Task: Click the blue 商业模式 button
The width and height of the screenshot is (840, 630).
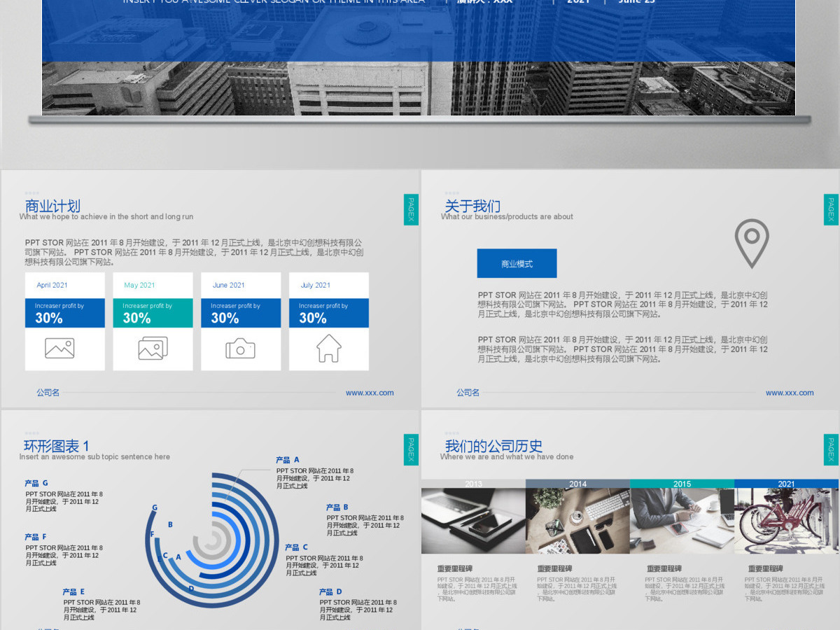Action: 517,263
